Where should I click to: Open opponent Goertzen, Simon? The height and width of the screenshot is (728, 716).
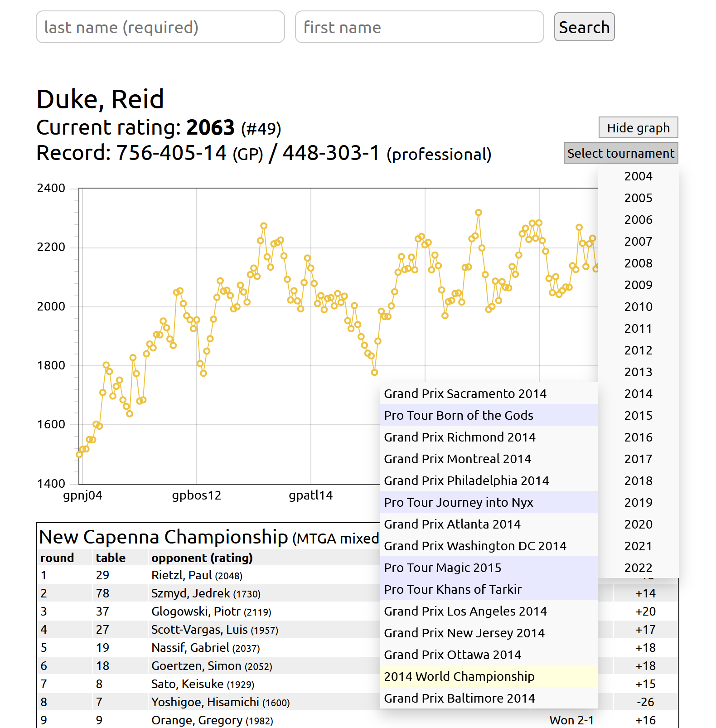coord(196,666)
